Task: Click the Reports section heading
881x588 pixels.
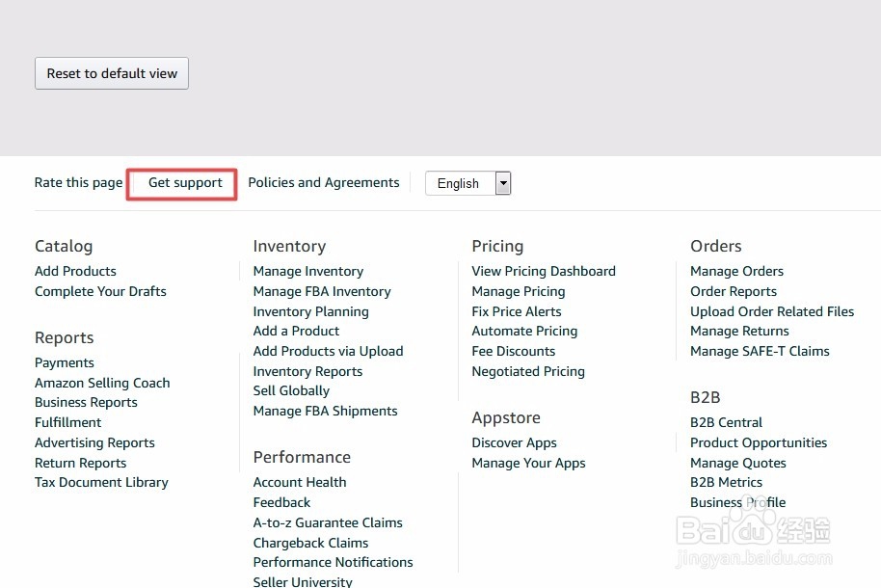Action: pyautogui.click(x=64, y=337)
